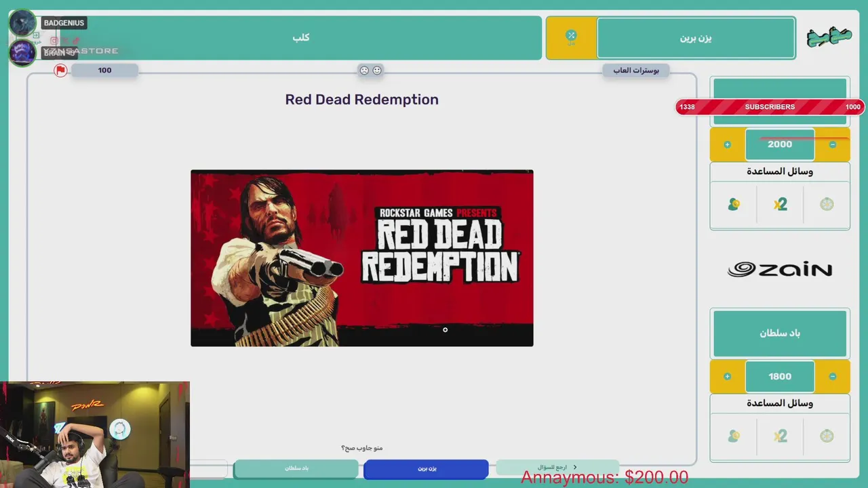The height and width of the screenshot is (488, 868).
Task: Select يزن برين as correct answerer (blue button)
Action: click(426, 468)
